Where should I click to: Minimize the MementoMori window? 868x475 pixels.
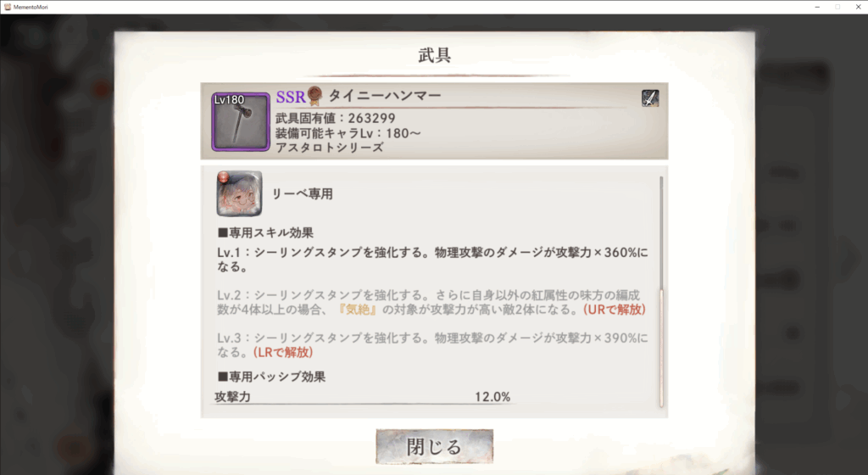click(x=817, y=7)
